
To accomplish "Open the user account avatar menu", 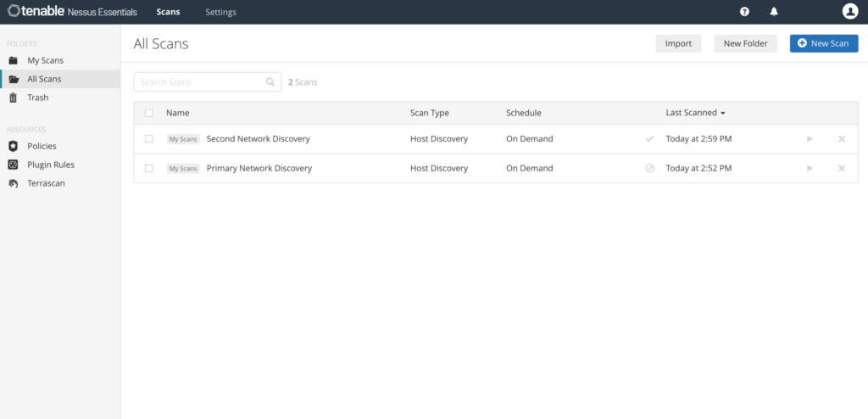I will click(x=849, y=11).
